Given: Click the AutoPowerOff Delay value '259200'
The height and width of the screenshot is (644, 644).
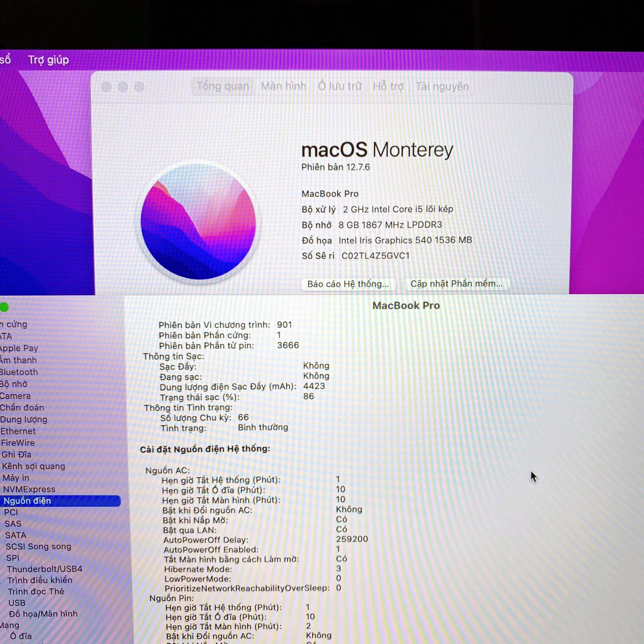Looking at the screenshot, I should coord(352,539).
